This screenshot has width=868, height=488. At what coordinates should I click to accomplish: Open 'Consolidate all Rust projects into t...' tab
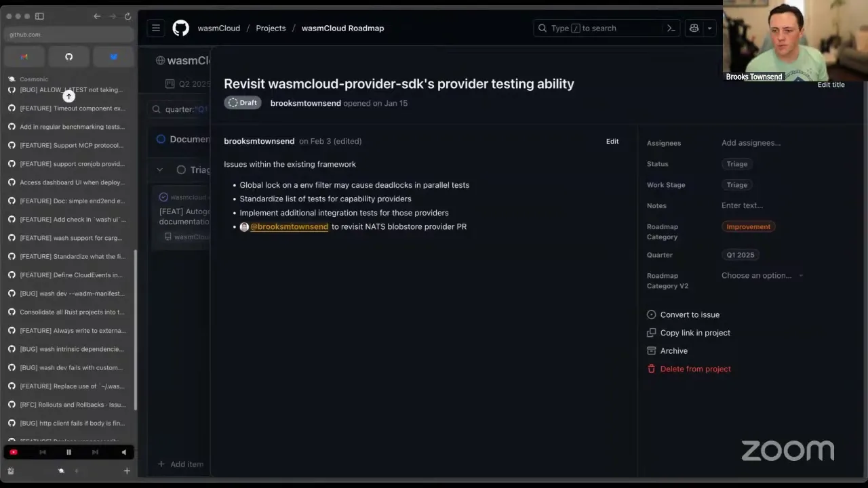68,312
